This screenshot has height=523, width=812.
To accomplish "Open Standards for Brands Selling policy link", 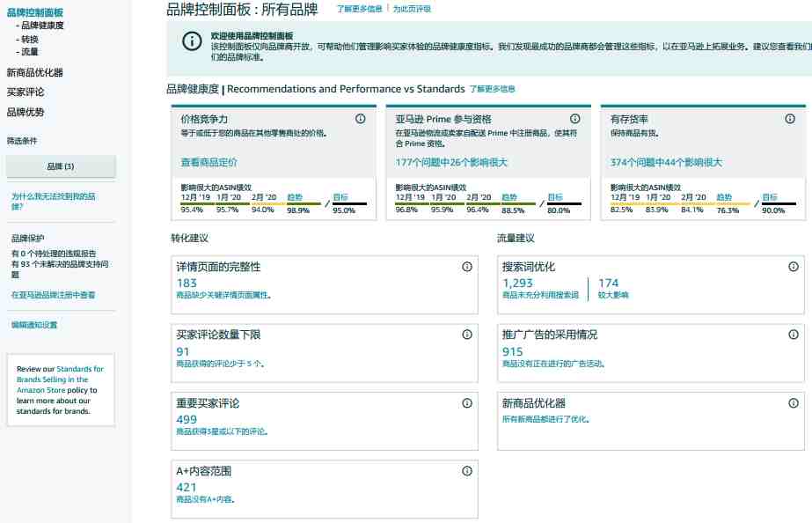I will click(x=60, y=379).
